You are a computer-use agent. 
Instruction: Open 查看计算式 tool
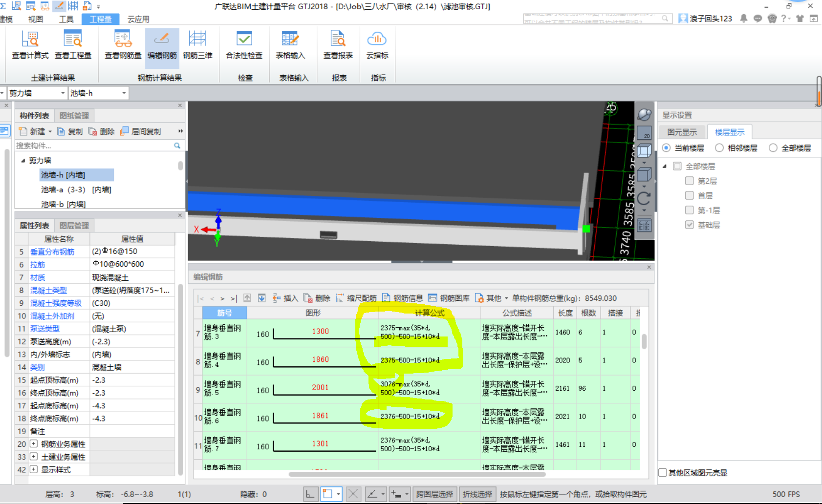tap(30, 45)
